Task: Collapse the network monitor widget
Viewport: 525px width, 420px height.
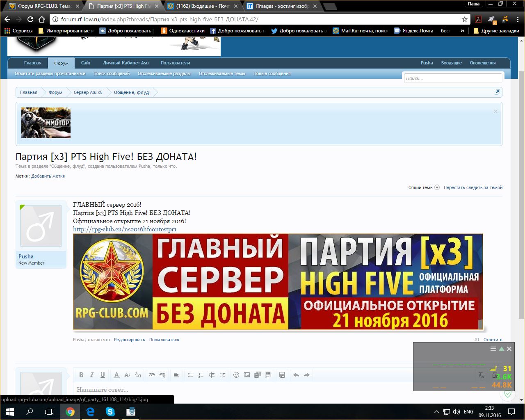Action: click(501, 349)
